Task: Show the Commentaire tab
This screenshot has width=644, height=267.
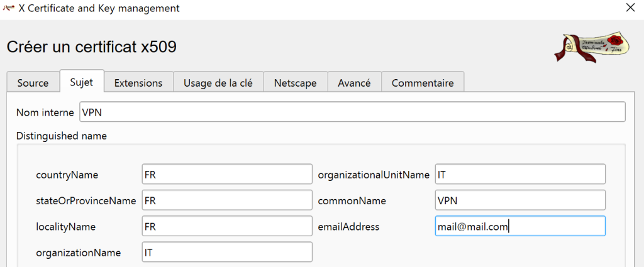Action: click(x=423, y=83)
